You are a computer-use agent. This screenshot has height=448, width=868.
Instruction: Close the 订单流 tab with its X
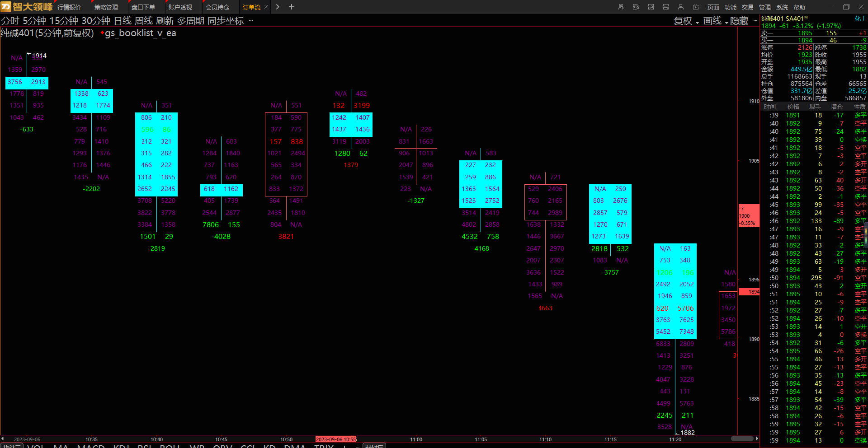266,7
